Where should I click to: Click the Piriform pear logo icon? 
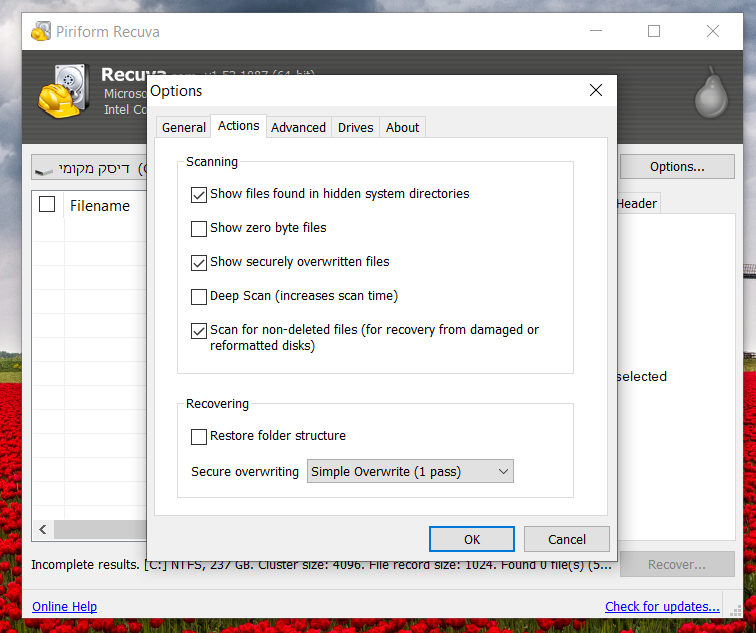pos(711,93)
